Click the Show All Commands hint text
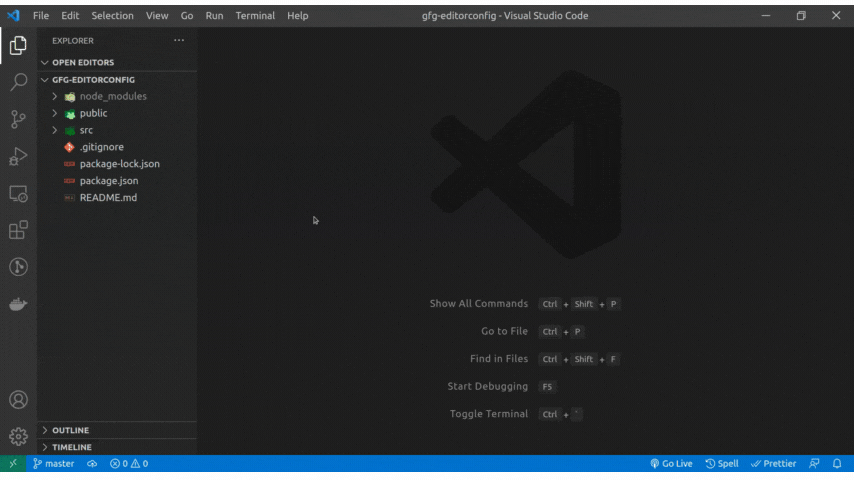This screenshot has height=480, width=854. click(479, 303)
